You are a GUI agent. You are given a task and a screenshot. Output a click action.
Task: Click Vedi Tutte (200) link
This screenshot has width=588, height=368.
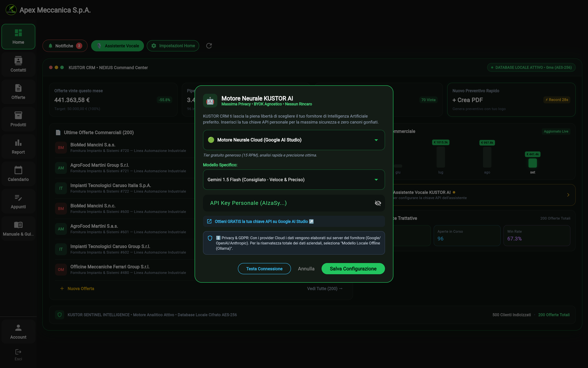[x=325, y=289]
